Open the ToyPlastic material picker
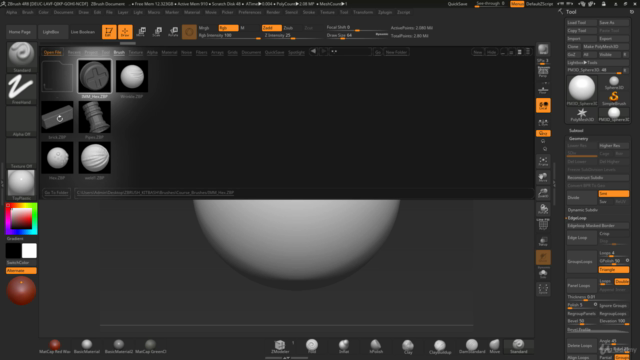Image resolution: width=640 pixels, height=360 pixels. (22, 185)
